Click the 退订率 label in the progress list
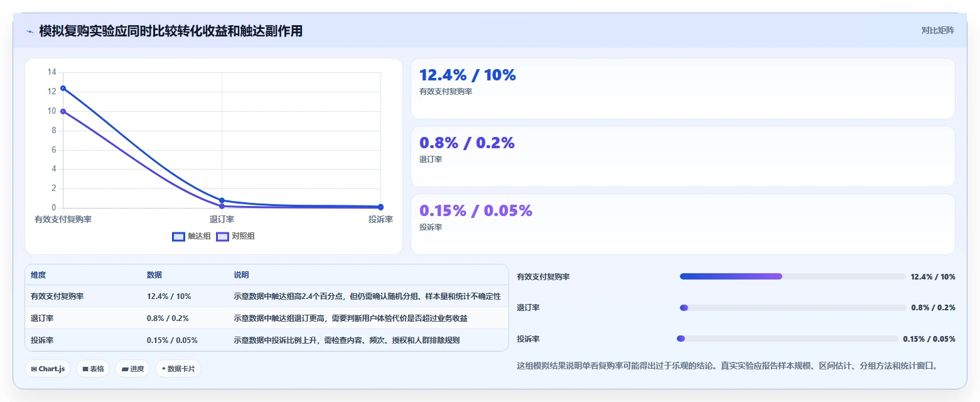This screenshot has width=980, height=402. pos(528,308)
